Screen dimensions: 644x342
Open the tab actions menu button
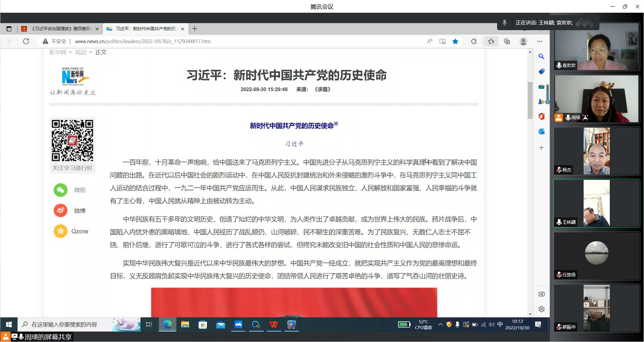click(9, 29)
